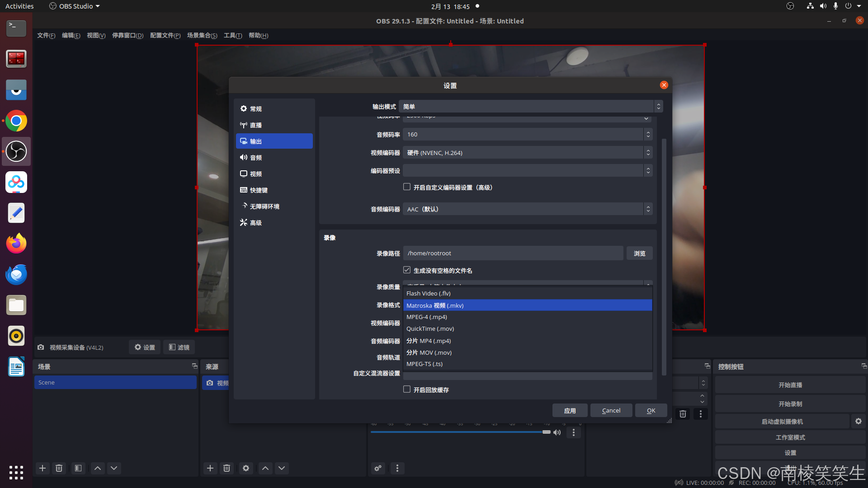The image size is (868, 488).
Task: Move source down with arrow icon
Action: (x=282, y=468)
